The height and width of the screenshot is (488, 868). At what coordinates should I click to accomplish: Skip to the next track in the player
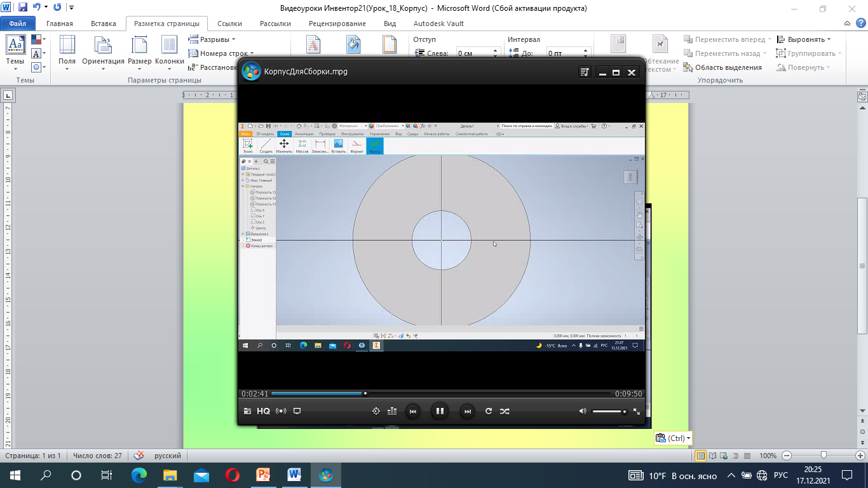pos(467,411)
